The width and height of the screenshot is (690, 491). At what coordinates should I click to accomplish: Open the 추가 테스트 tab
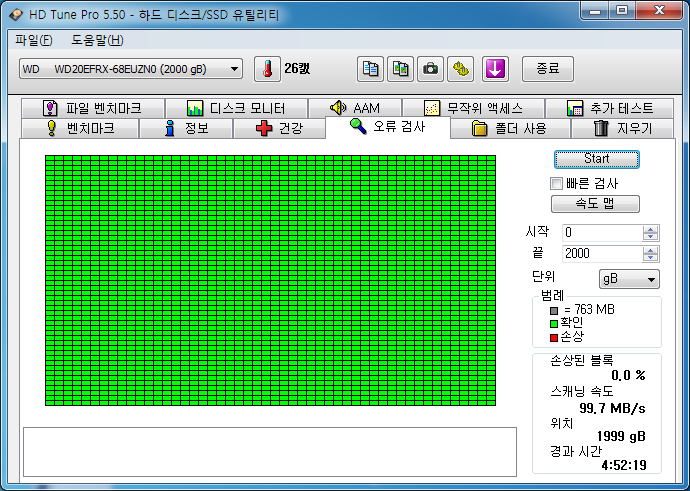point(609,108)
